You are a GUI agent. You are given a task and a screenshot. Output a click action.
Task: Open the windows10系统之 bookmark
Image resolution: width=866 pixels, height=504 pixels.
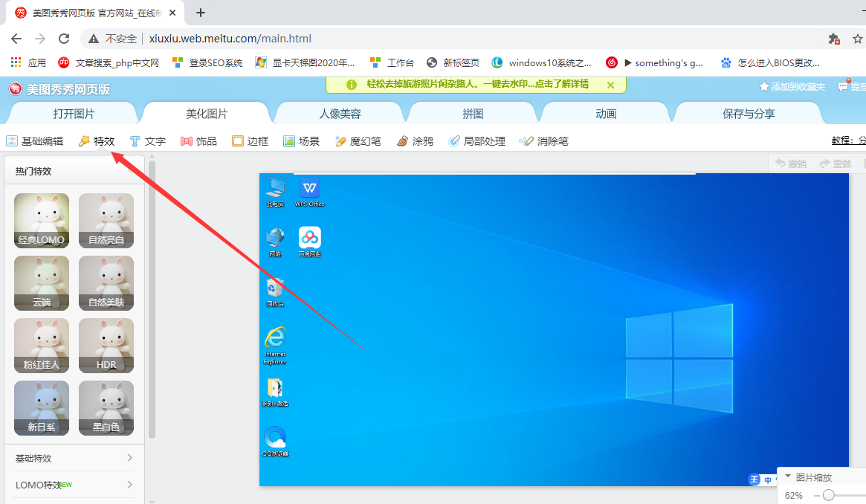pyautogui.click(x=542, y=63)
